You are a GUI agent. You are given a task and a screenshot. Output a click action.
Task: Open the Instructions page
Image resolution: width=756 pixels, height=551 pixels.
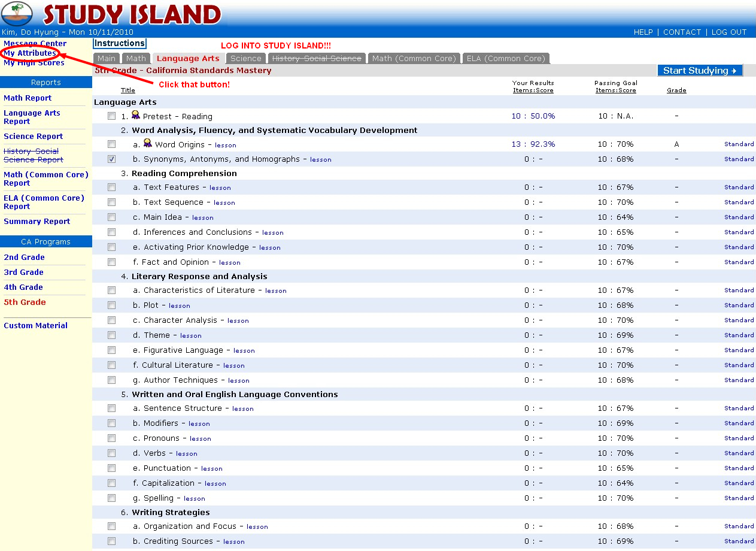119,43
